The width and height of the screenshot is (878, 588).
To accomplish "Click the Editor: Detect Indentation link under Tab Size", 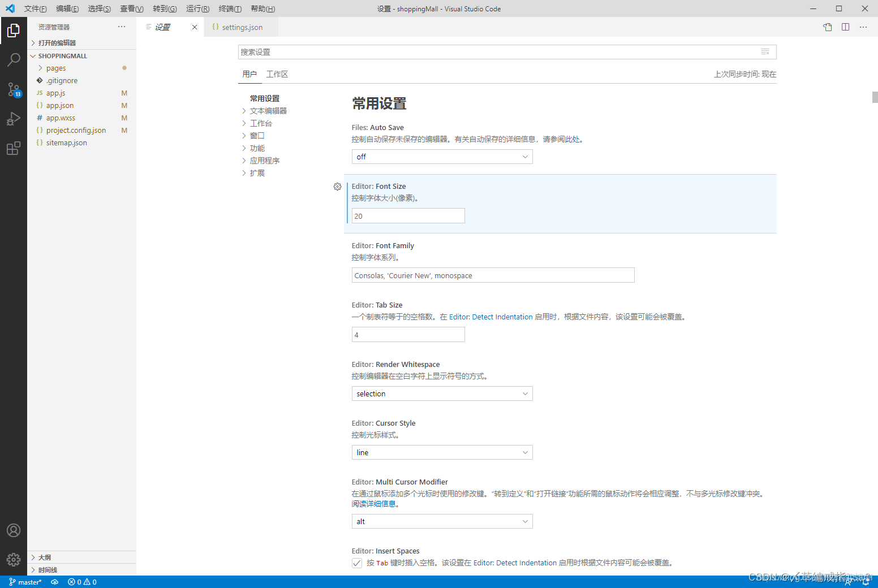I will click(490, 317).
